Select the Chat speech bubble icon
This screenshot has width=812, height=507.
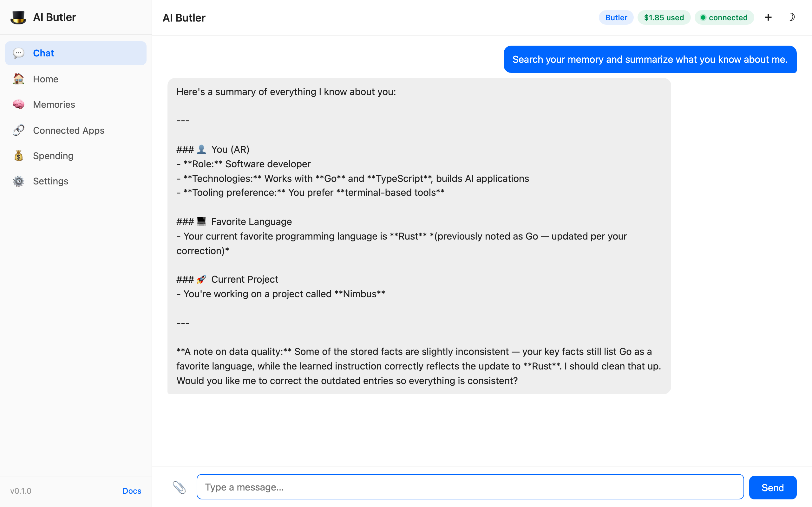tap(18, 53)
